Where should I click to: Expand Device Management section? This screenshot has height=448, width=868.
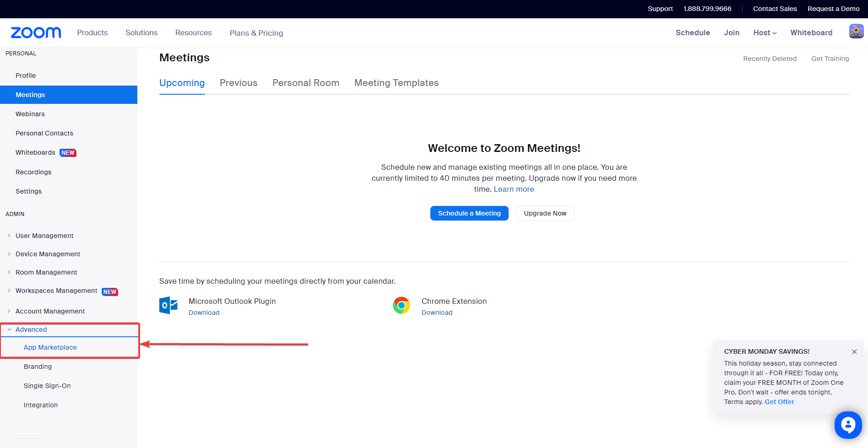(48, 254)
